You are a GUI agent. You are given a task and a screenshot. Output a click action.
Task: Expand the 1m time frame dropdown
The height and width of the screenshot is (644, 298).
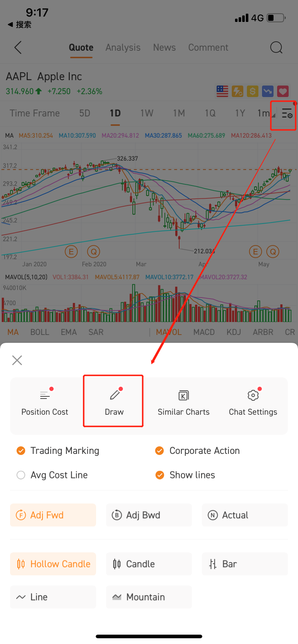[266, 114]
